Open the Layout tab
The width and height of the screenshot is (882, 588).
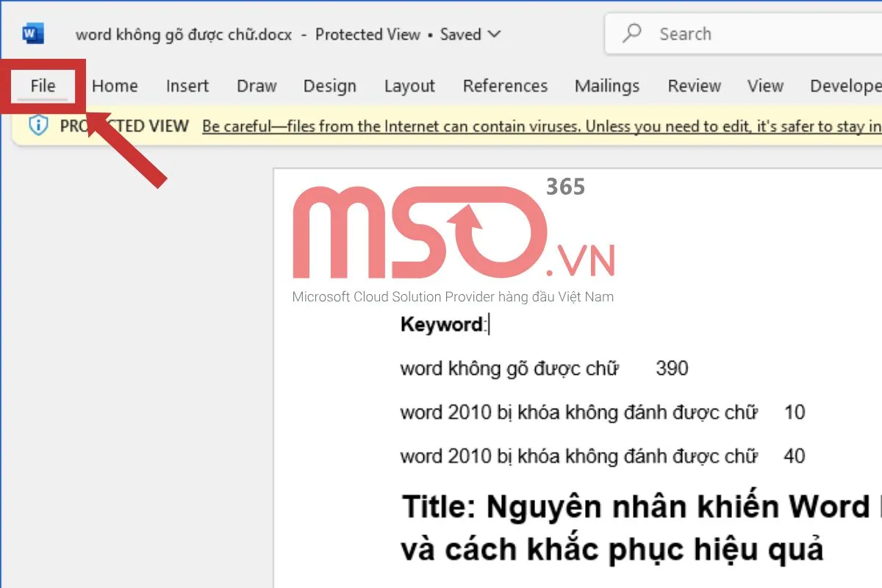409,86
